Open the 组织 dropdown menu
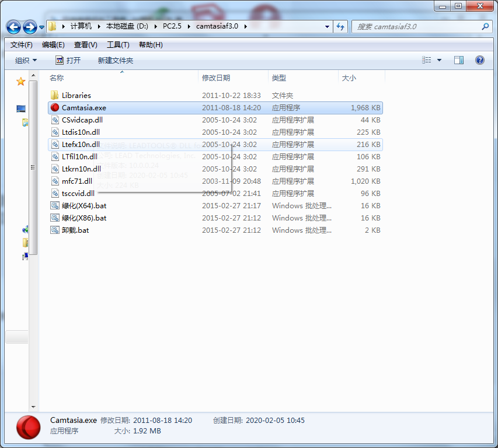Screen dimensions: 498x448 tap(26, 60)
